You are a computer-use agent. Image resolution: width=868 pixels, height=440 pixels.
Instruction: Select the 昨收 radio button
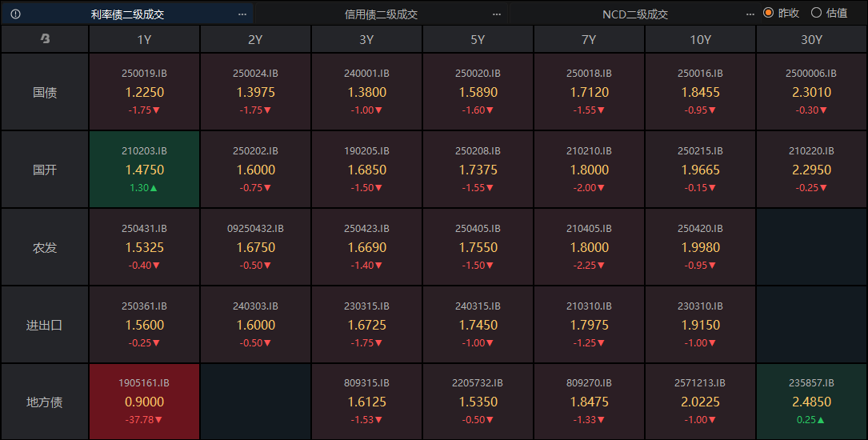769,13
